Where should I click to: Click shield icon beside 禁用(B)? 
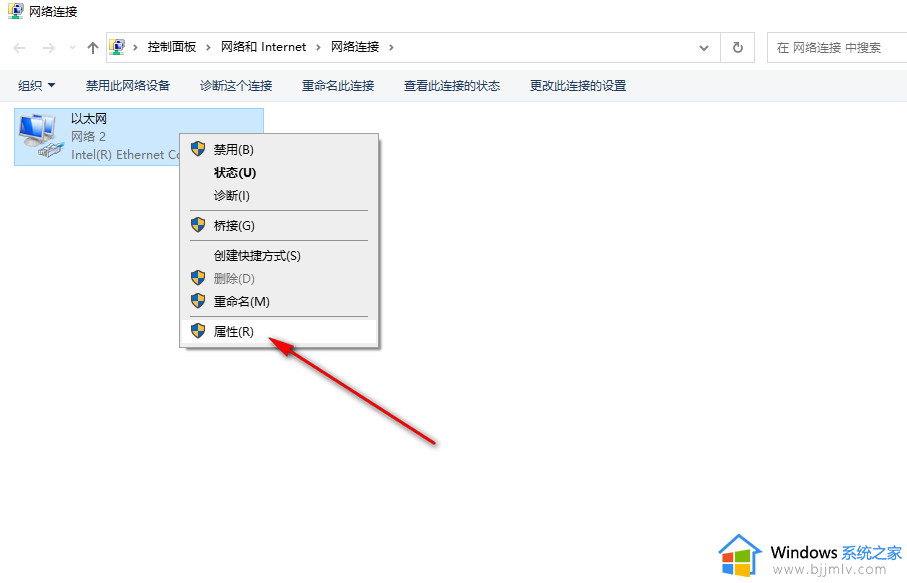click(x=198, y=149)
